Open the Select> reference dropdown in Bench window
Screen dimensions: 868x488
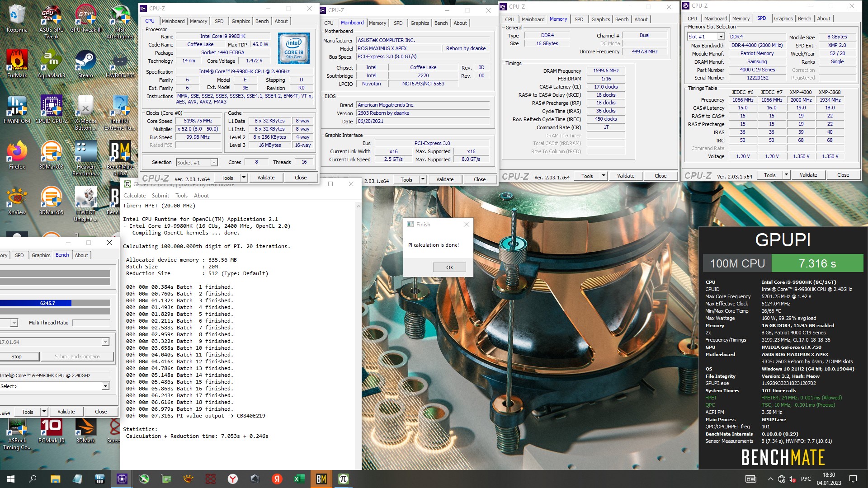[55, 386]
